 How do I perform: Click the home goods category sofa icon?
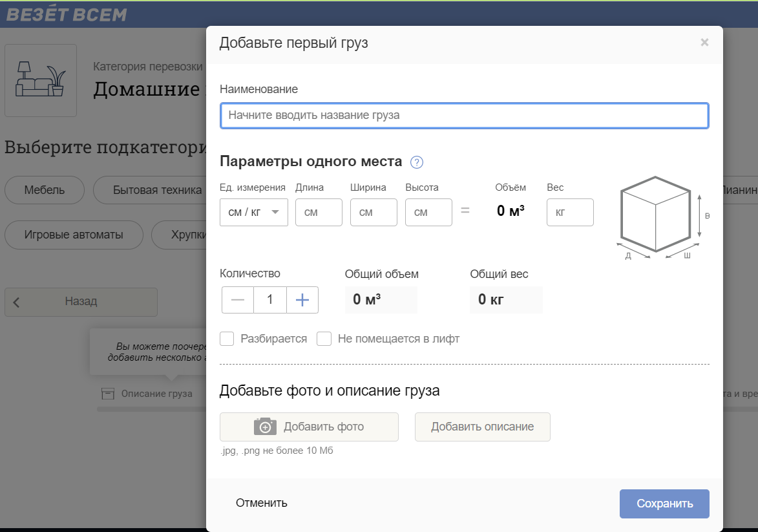point(41,80)
